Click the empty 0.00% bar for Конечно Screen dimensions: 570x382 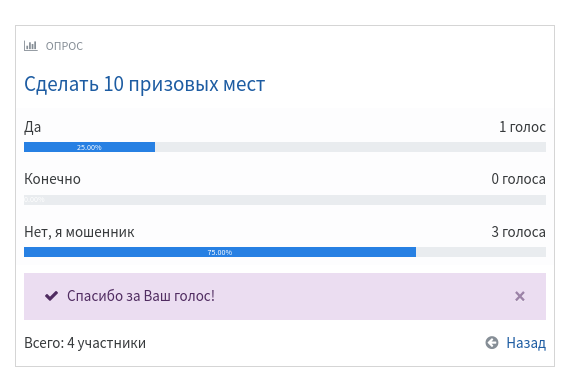pyautogui.click(x=285, y=200)
